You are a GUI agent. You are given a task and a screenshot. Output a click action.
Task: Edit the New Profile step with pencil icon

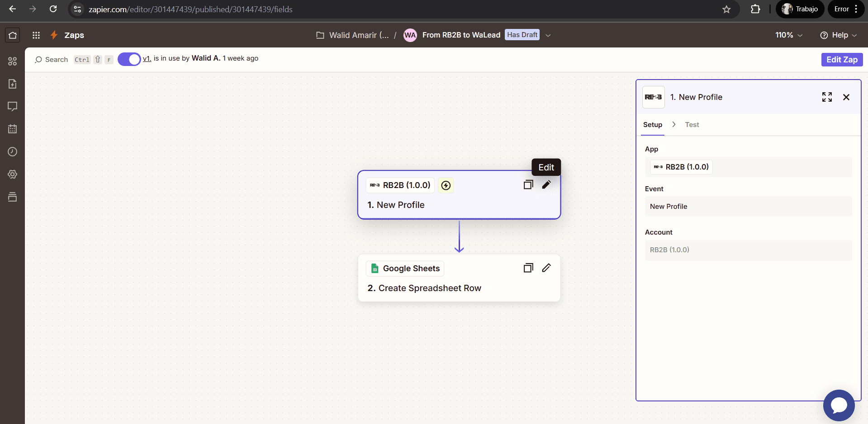coord(546,184)
